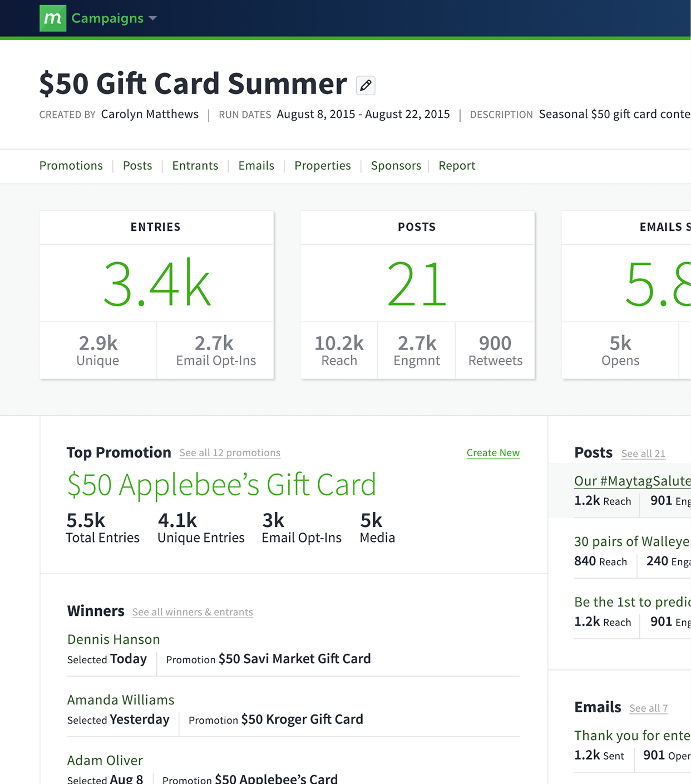View the Sponsors tab

pyautogui.click(x=396, y=166)
